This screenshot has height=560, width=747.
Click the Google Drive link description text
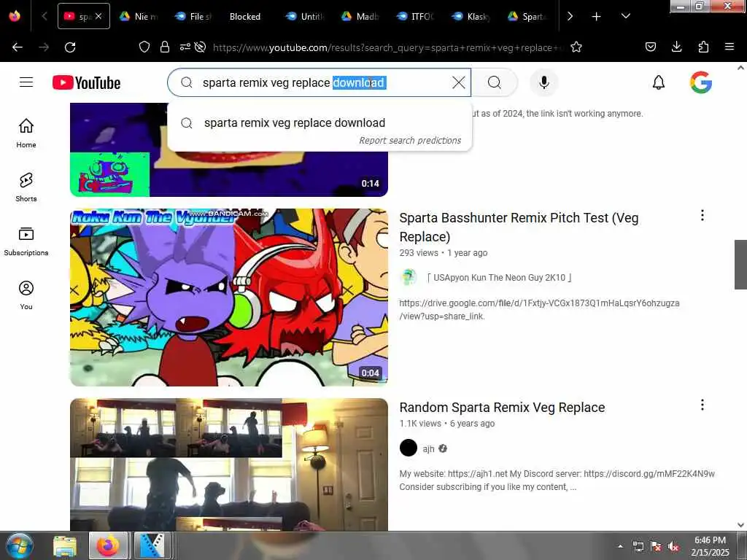[x=539, y=309]
